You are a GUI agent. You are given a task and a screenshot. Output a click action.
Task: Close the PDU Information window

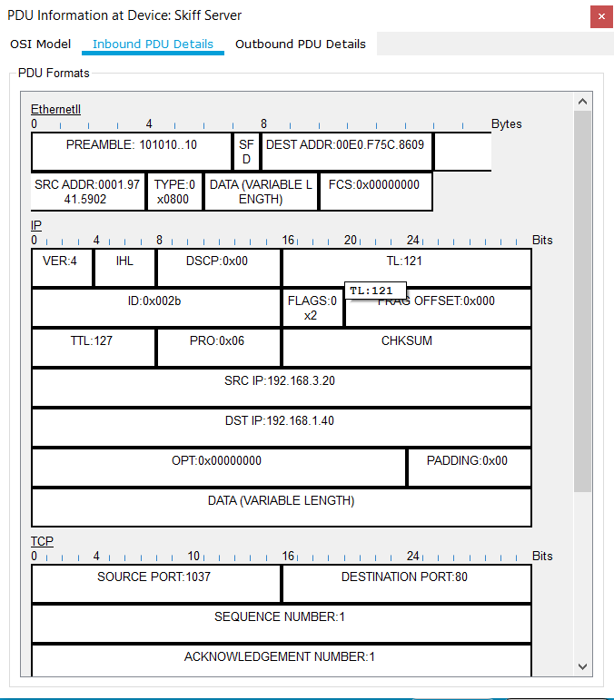coord(601,16)
